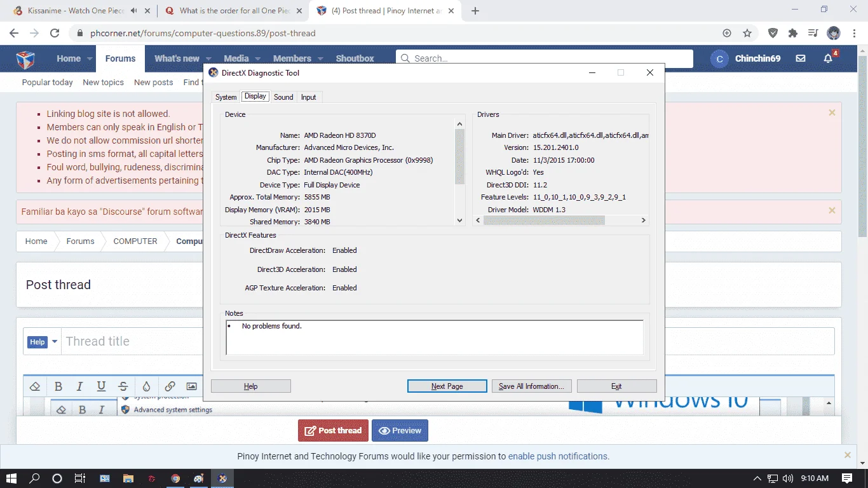Select the Display tab in DirectX tool
The image size is (868, 488).
(x=255, y=97)
